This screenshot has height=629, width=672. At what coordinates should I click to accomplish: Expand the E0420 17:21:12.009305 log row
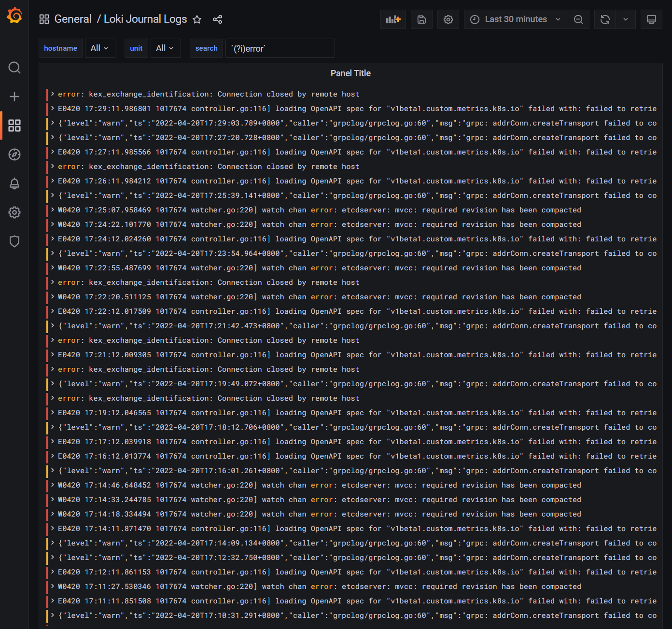[53, 354]
